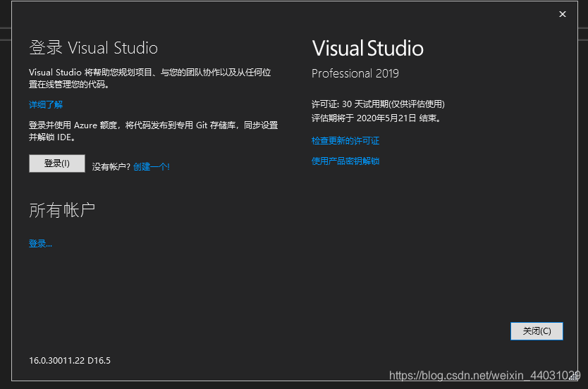Click the 所有帐户 heading
Screen dimensions: 588x389
pyautogui.click(x=62, y=210)
